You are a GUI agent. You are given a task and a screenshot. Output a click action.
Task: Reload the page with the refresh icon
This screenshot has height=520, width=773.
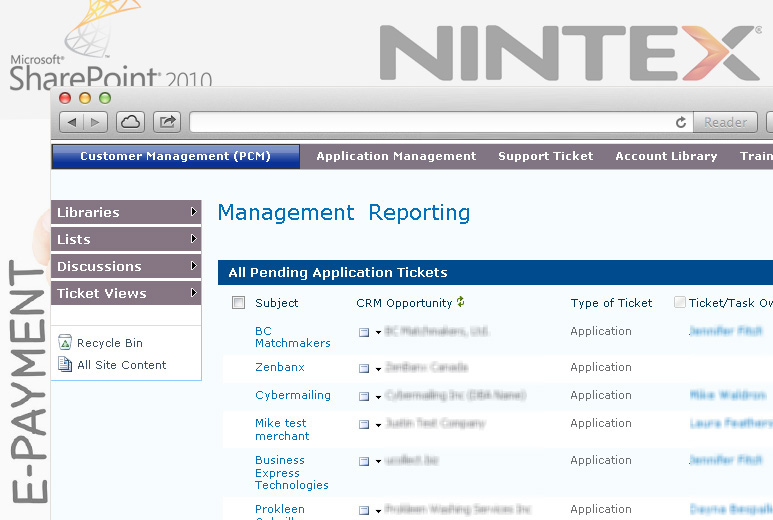tap(681, 122)
